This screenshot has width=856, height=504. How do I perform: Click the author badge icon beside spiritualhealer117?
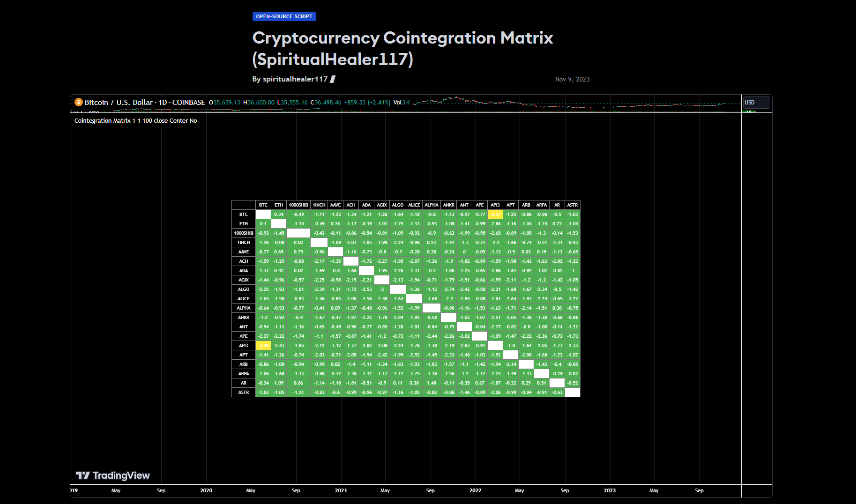(x=333, y=79)
